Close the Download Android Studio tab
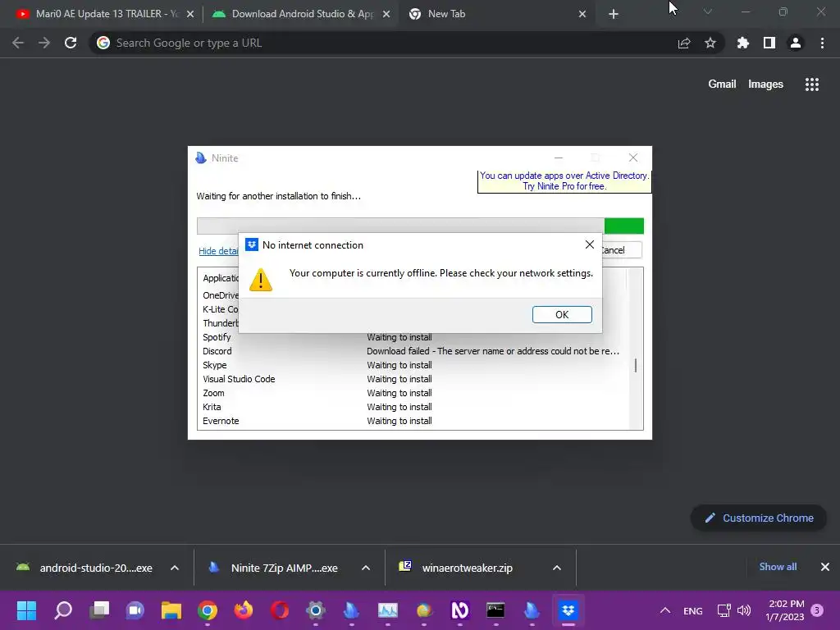 click(386, 15)
